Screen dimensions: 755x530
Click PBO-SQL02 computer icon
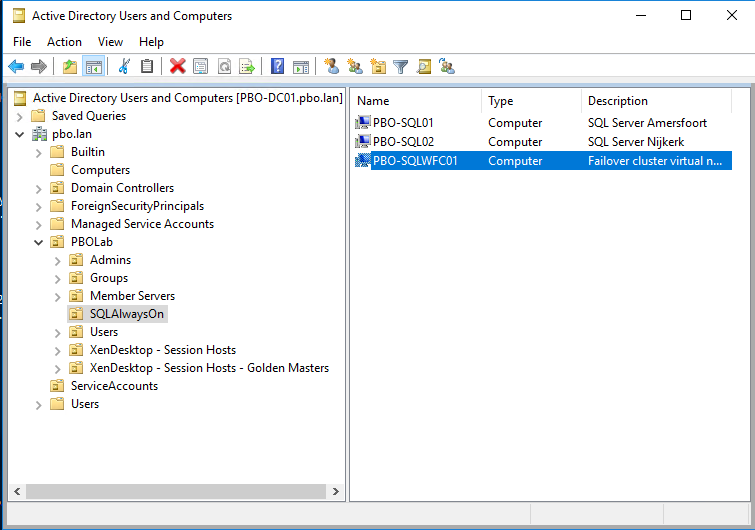tap(363, 142)
